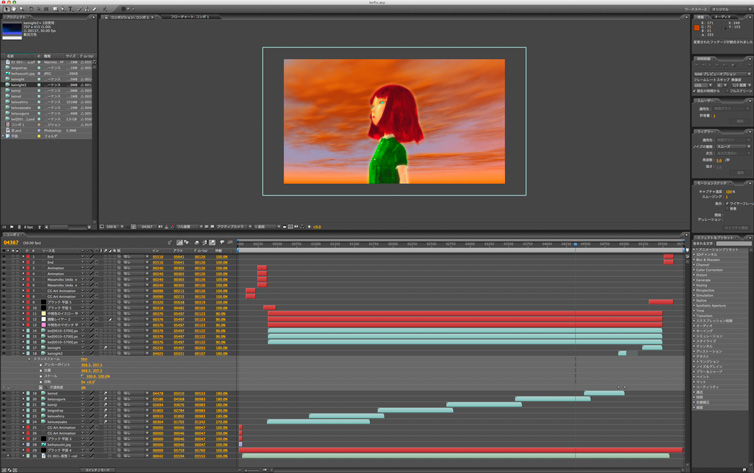Hide layer 1 End with eye toggle
Viewport: 754px width, 473px height.
[x=4, y=257]
